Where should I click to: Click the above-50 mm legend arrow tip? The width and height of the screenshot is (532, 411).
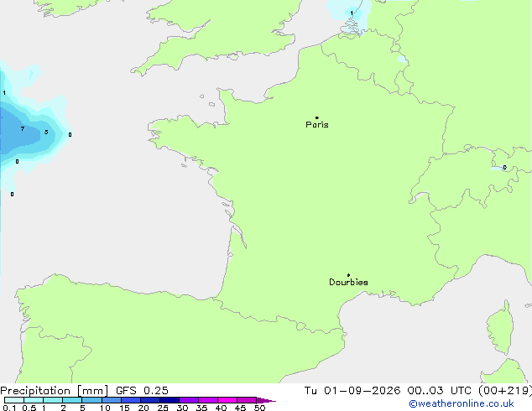(x=266, y=400)
